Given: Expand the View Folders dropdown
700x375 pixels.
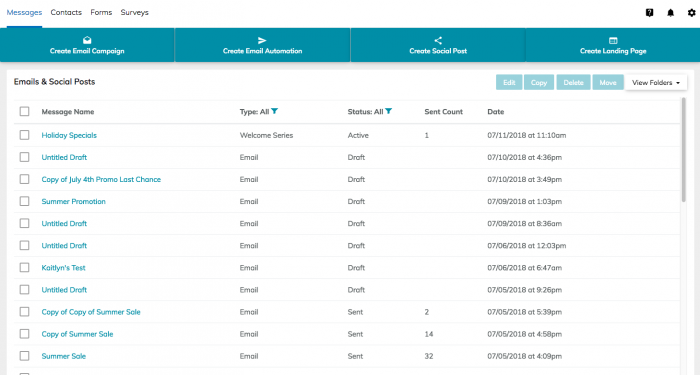Looking at the screenshot, I should (656, 83).
